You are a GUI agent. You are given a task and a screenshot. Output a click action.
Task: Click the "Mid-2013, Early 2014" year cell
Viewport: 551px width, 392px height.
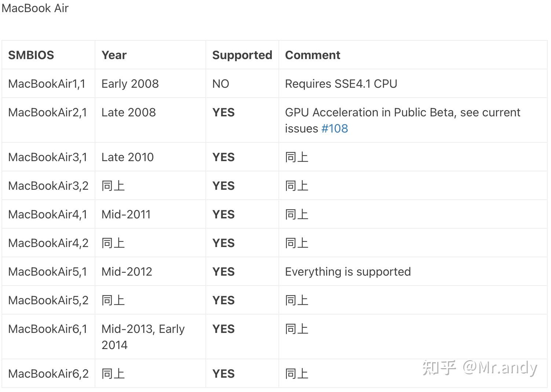tap(143, 337)
